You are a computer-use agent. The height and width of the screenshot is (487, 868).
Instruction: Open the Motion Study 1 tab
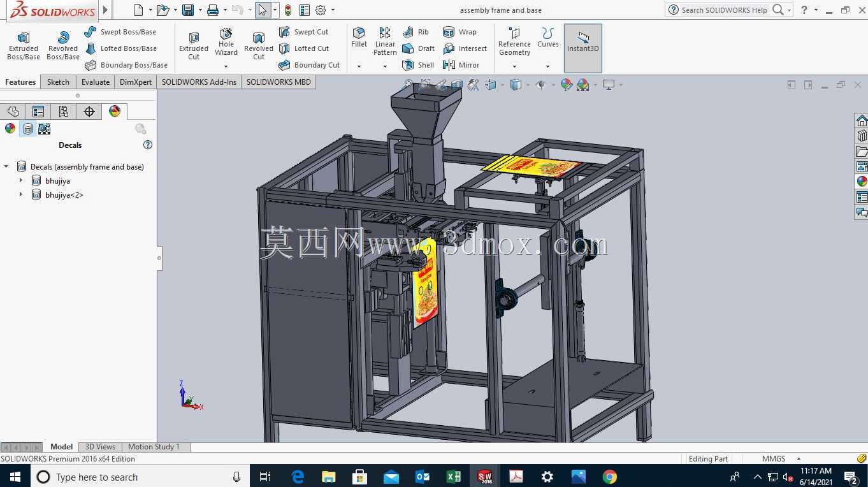[154, 447]
